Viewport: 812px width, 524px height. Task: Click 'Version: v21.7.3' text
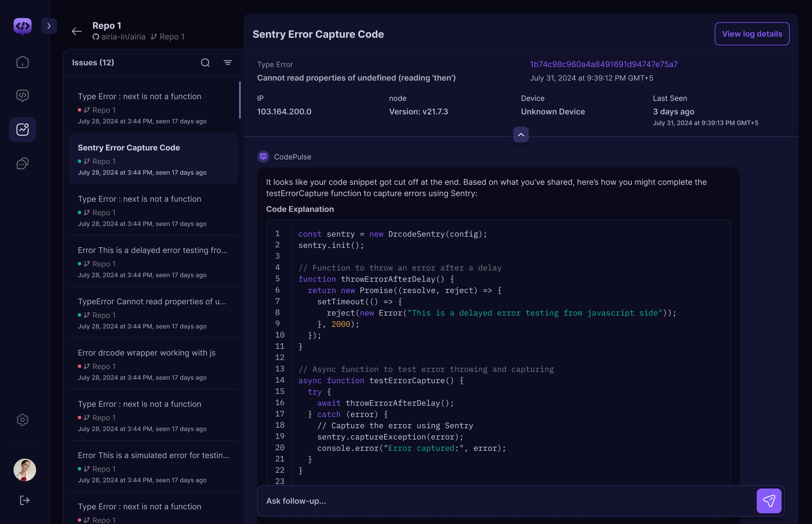(x=418, y=112)
